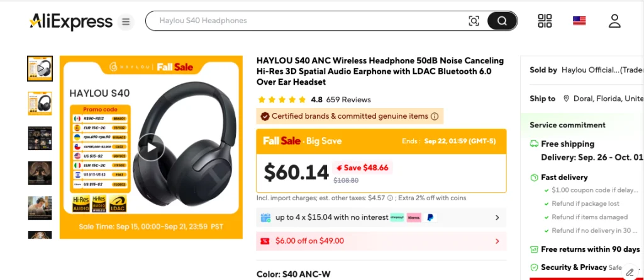Open the Haylou Official seller store link
This screenshot has height=280, width=644.
(x=600, y=70)
